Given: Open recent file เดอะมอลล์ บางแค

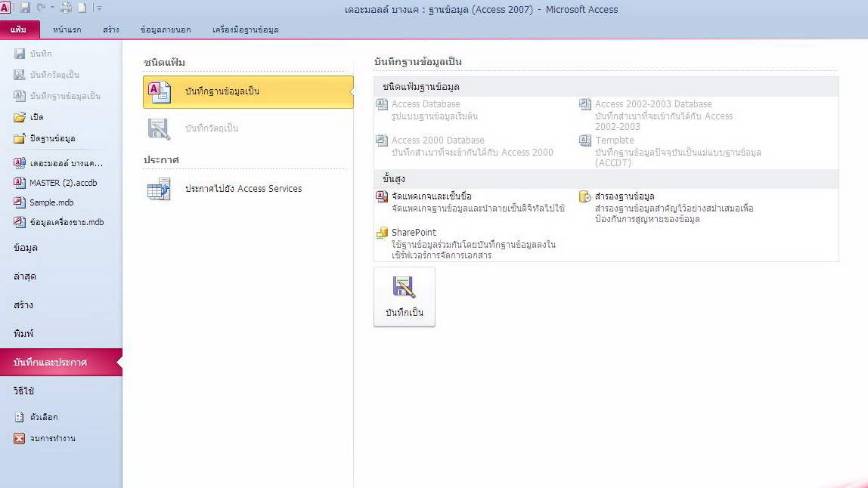Looking at the screenshot, I should click(x=58, y=163).
